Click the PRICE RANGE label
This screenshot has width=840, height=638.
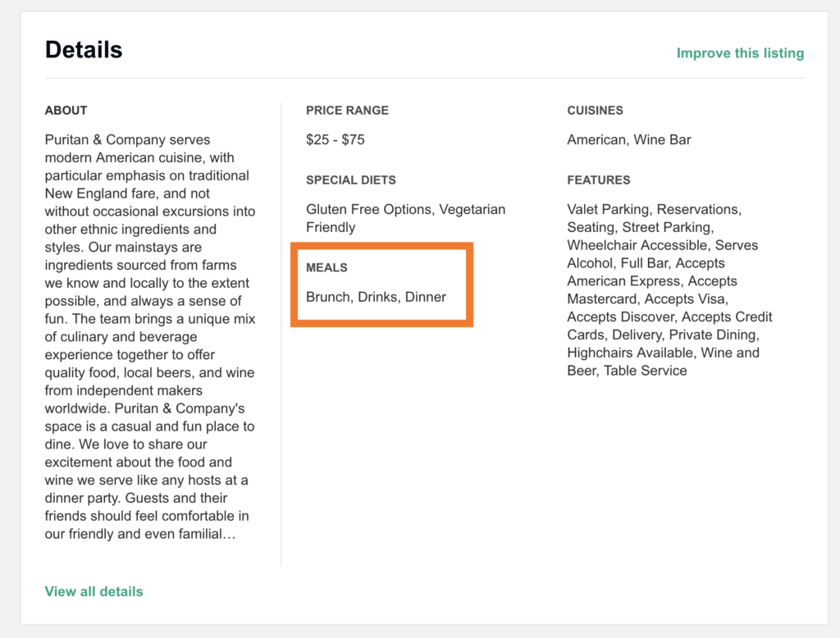point(347,111)
